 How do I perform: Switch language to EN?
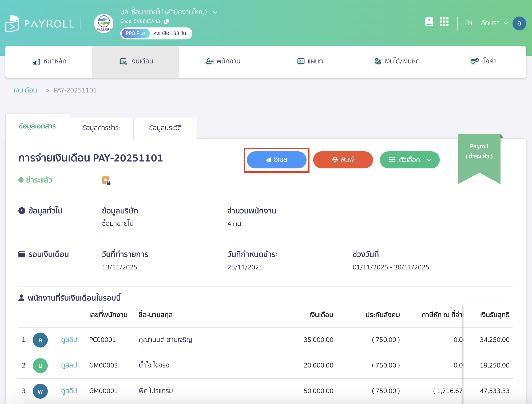pos(468,23)
